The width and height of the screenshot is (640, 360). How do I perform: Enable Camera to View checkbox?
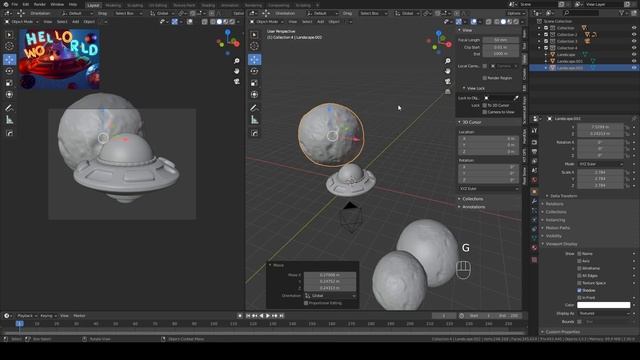(484, 112)
